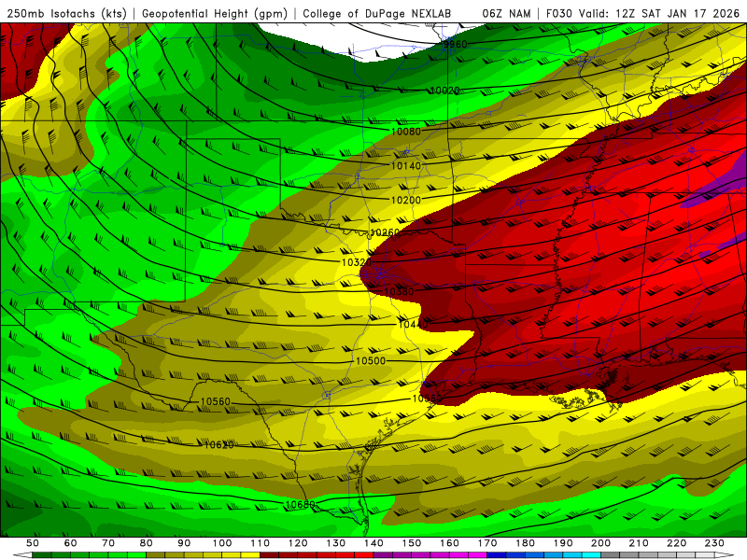Click the '250mb Isotachs (kts)' title text
Image resolution: width=747 pixels, height=560 pixels.
(x=67, y=14)
